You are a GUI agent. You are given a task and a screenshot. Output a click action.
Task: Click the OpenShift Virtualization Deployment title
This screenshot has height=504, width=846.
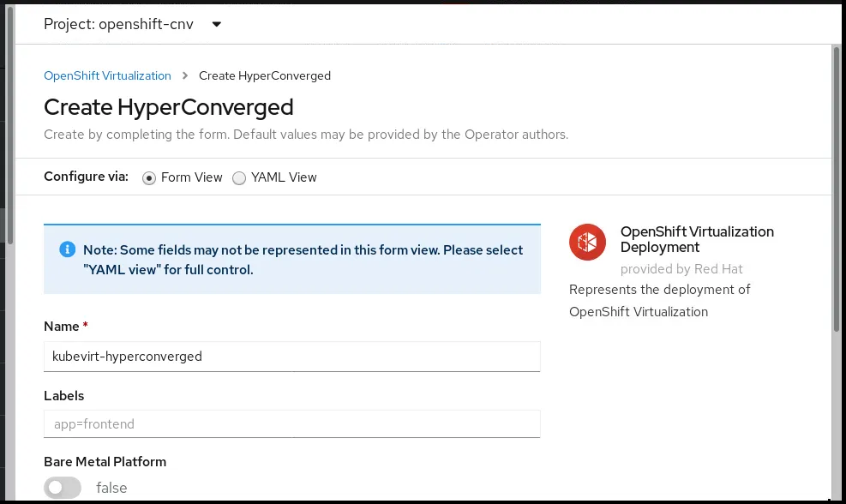coord(697,239)
